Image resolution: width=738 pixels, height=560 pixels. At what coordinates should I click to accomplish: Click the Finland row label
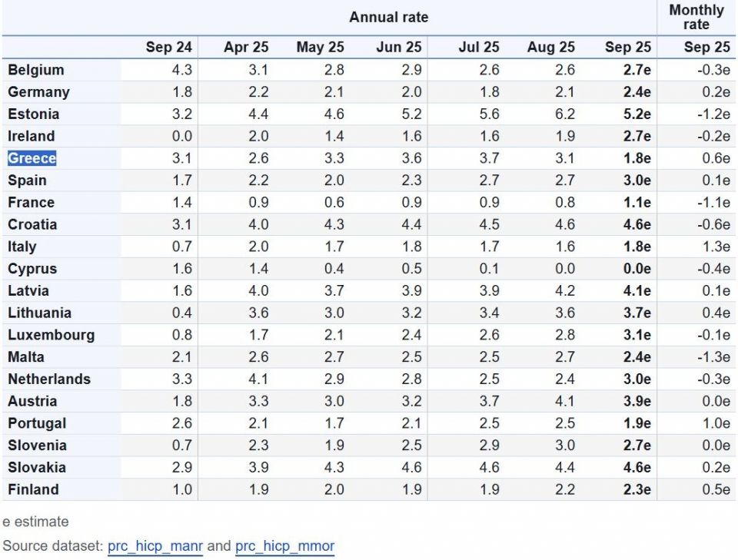click(x=33, y=489)
